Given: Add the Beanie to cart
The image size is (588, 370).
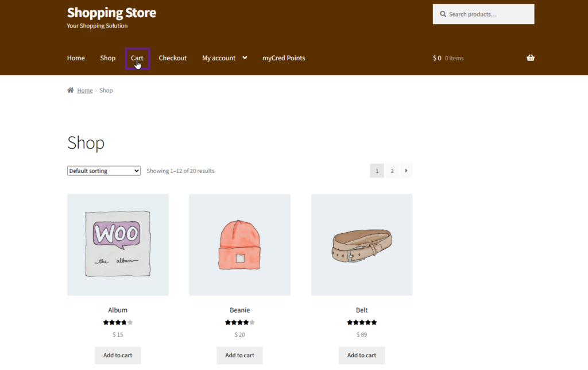Looking at the screenshot, I should [x=239, y=355].
